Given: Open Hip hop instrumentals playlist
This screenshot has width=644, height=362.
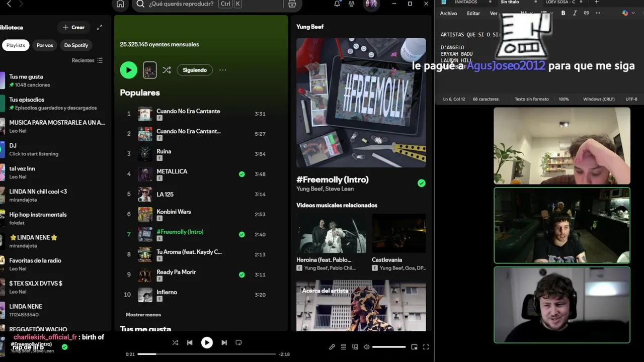Looking at the screenshot, I should click(x=53, y=218).
